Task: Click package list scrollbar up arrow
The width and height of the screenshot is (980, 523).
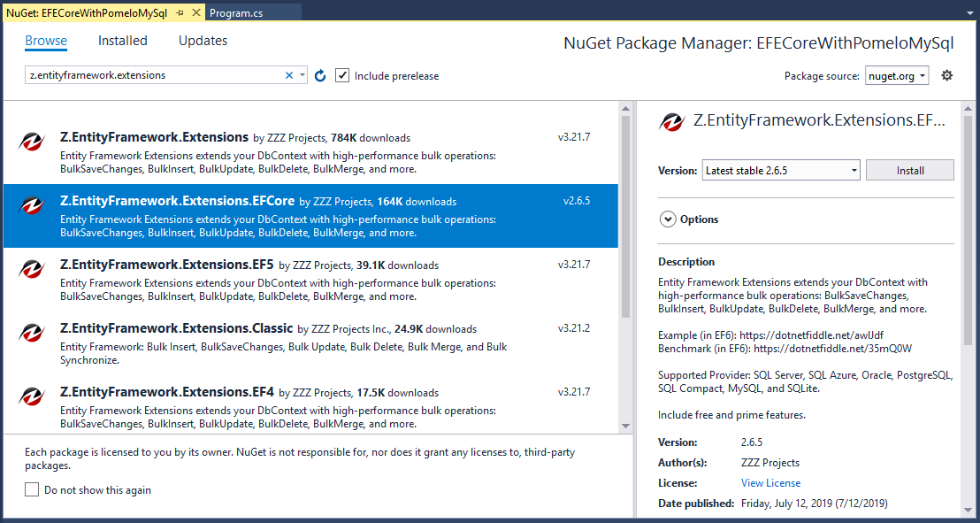Action: (625, 109)
